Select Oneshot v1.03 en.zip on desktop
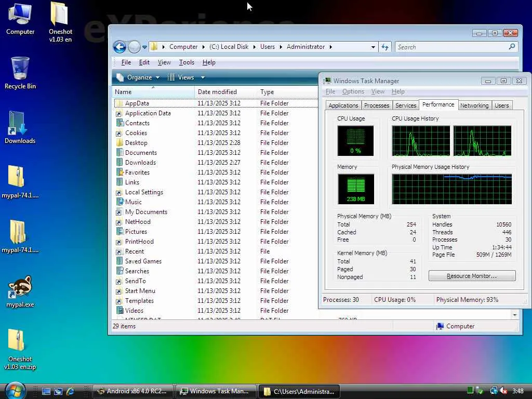 point(20,350)
